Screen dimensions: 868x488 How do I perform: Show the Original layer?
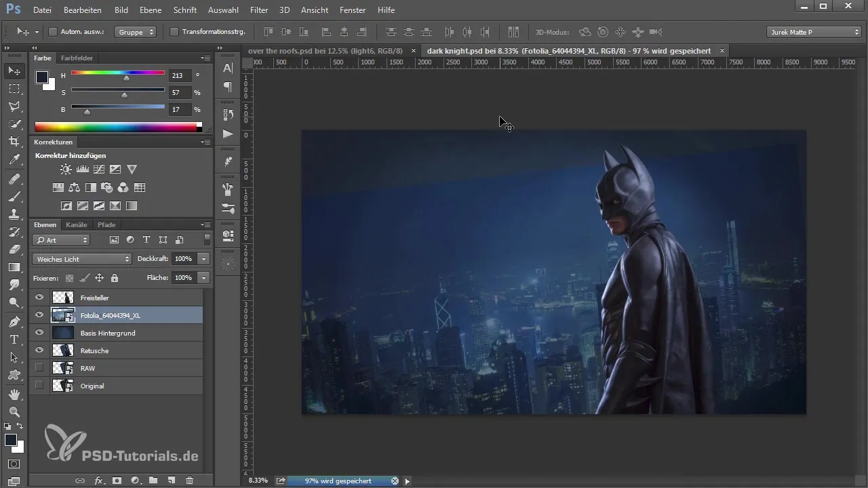pyautogui.click(x=39, y=386)
